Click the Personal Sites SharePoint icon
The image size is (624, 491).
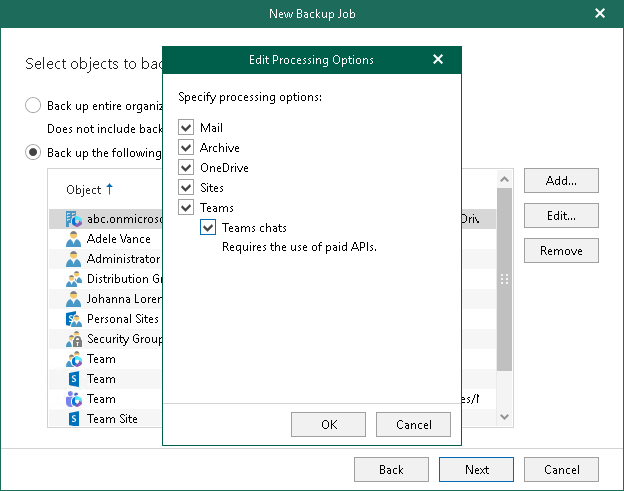(x=74, y=319)
